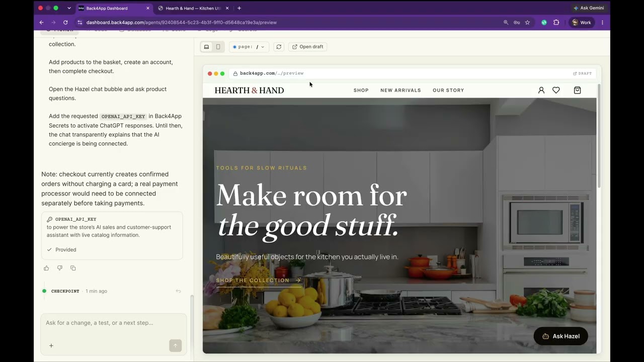
Task: Open Chrome three-dot menu
Action: [x=602, y=22]
